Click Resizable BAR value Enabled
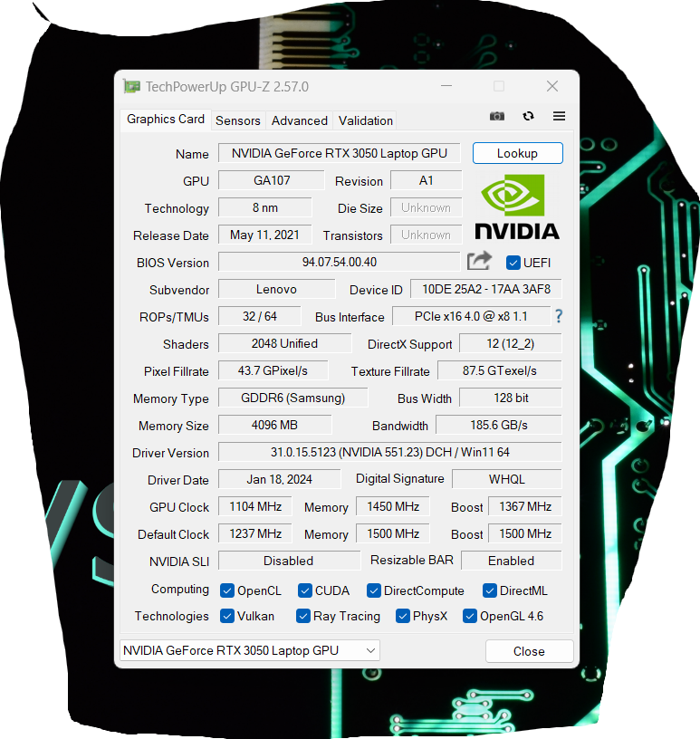The height and width of the screenshot is (739, 700). [x=512, y=561]
